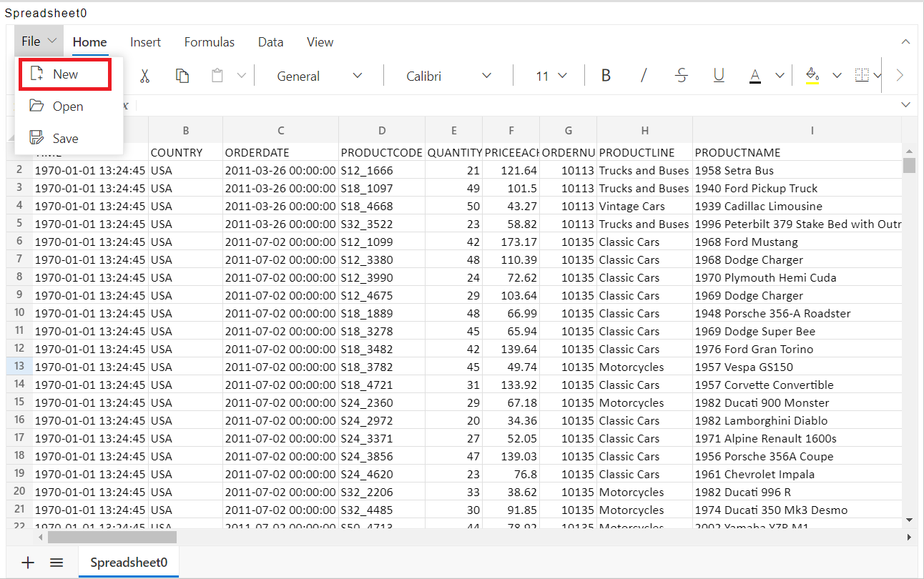
Task: Toggle Underline formatting
Action: click(x=719, y=76)
